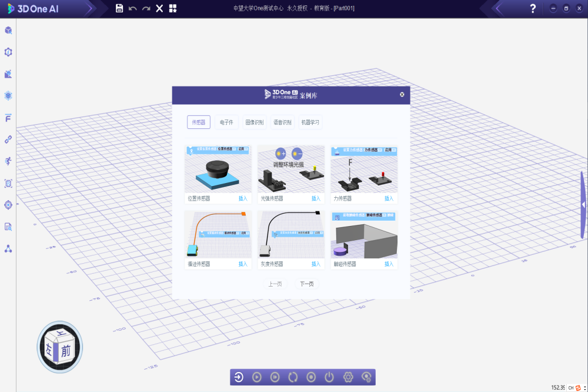The width and height of the screenshot is (588, 392).
Task: Open simulation settings gear in bottom toolbar
Action: [348, 377]
